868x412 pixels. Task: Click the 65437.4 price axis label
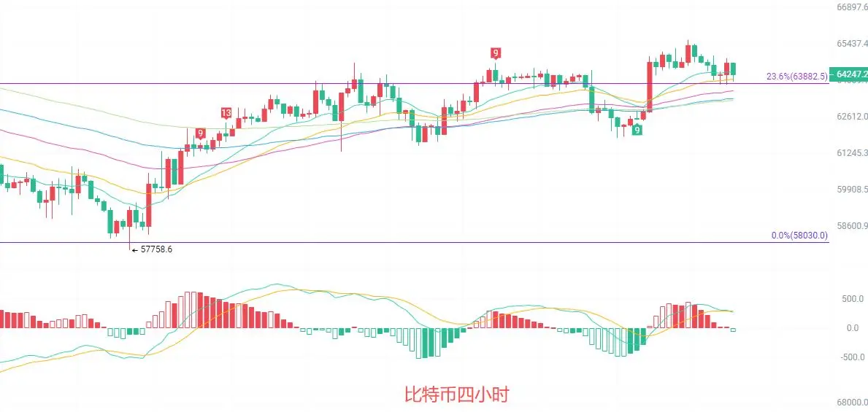852,43
